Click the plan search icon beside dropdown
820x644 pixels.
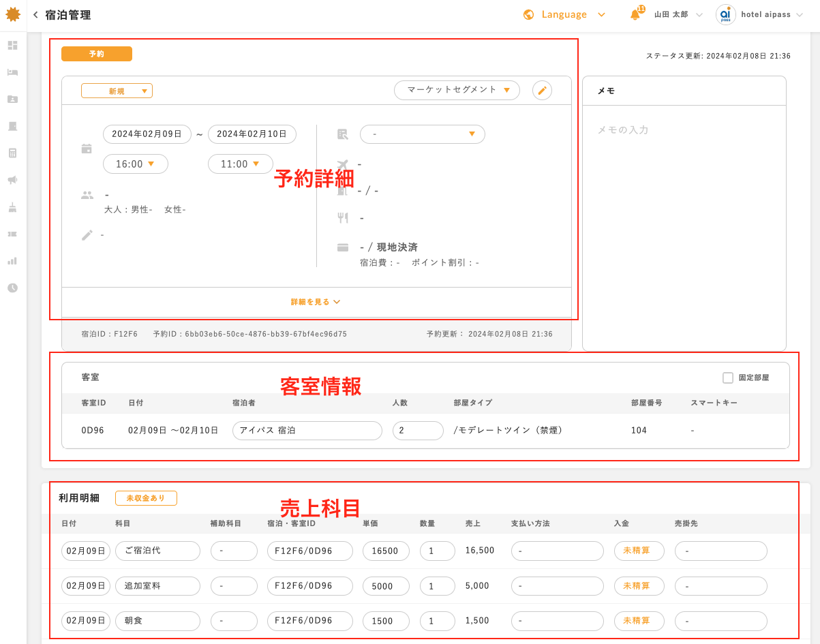click(343, 134)
